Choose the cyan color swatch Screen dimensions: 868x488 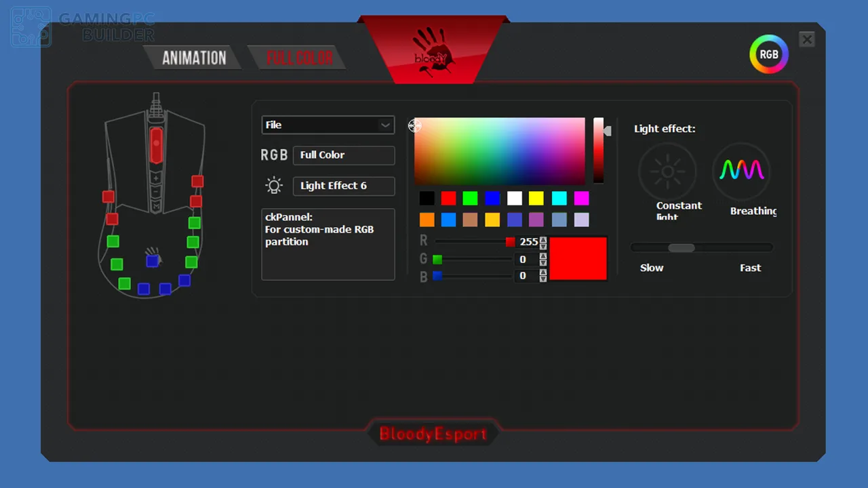pyautogui.click(x=559, y=198)
